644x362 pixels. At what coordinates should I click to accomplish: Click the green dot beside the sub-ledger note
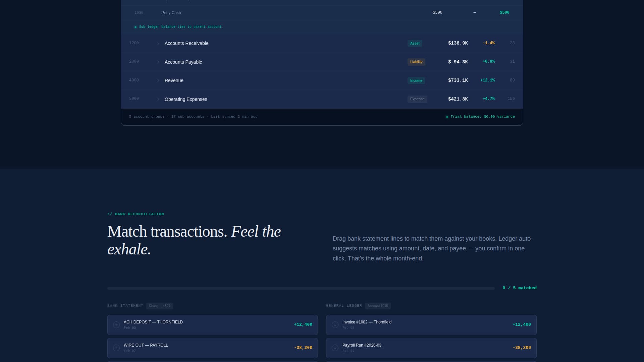pos(136,27)
